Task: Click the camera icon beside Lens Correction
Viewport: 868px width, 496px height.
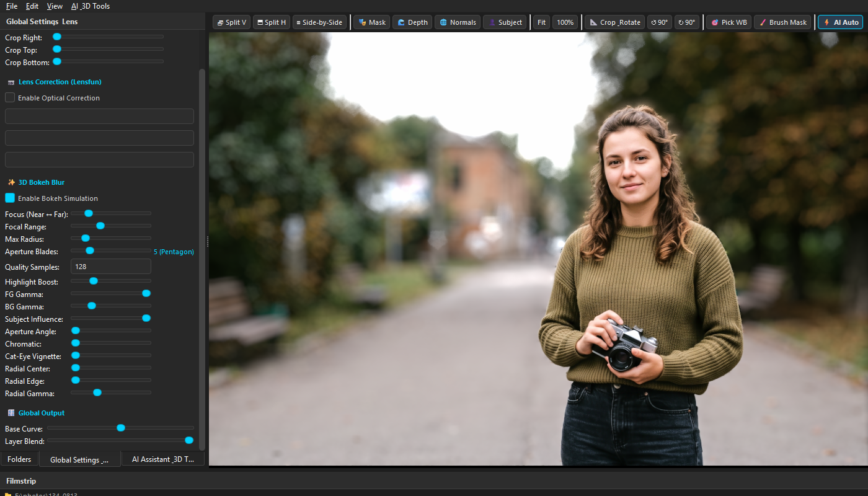Action: coord(11,82)
